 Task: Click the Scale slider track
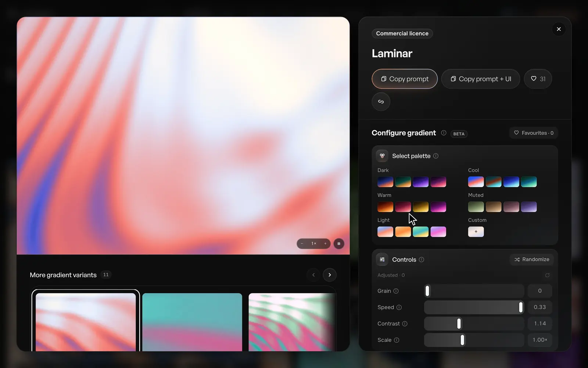click(474, 340)
